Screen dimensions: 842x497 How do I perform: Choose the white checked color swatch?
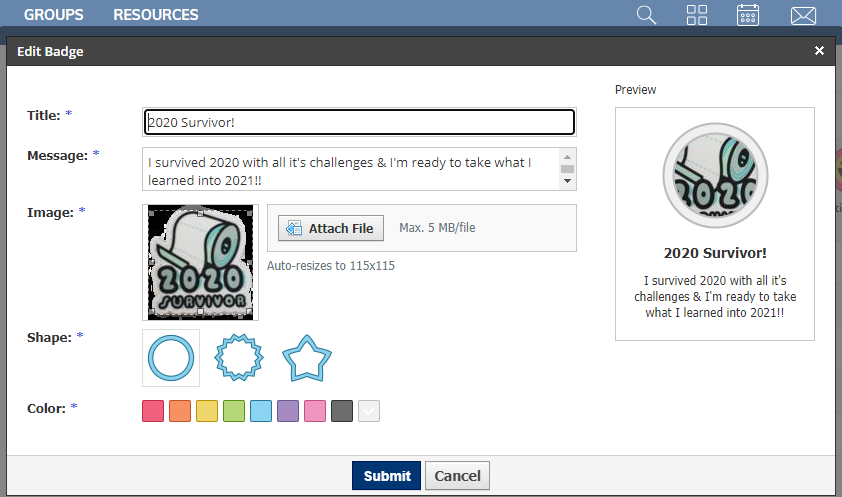369,411
